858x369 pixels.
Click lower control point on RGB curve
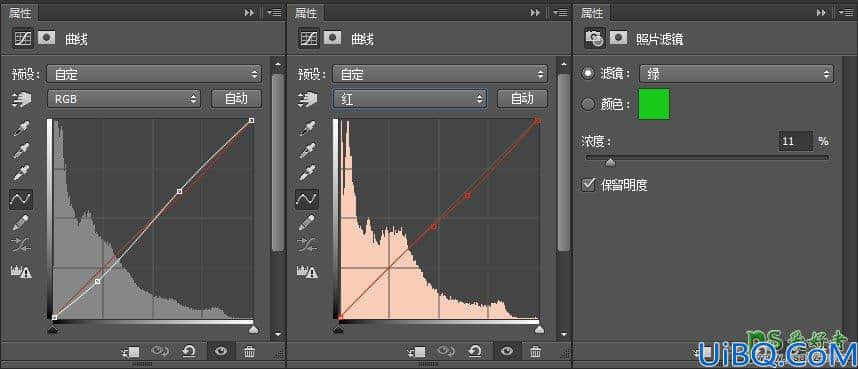[x=97, y=281]
